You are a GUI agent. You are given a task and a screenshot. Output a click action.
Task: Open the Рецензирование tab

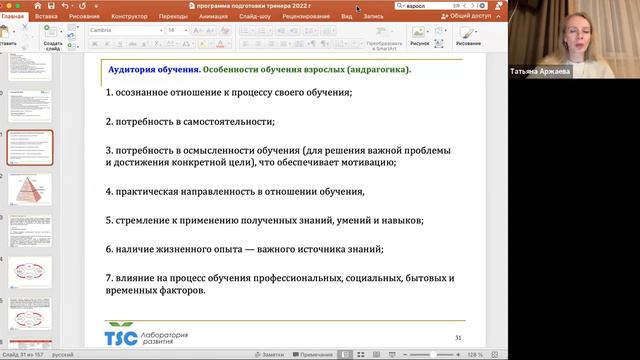click(x=306, y=16)
